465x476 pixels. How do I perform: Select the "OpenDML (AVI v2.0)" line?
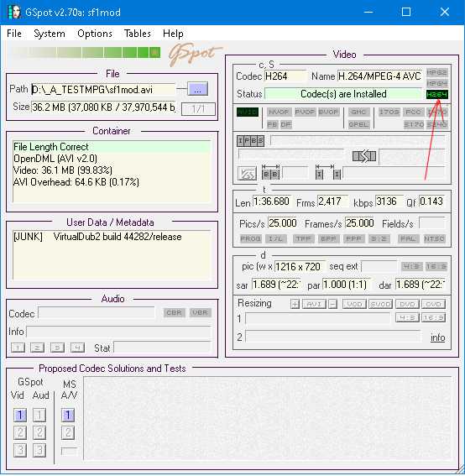coord(112,159)
